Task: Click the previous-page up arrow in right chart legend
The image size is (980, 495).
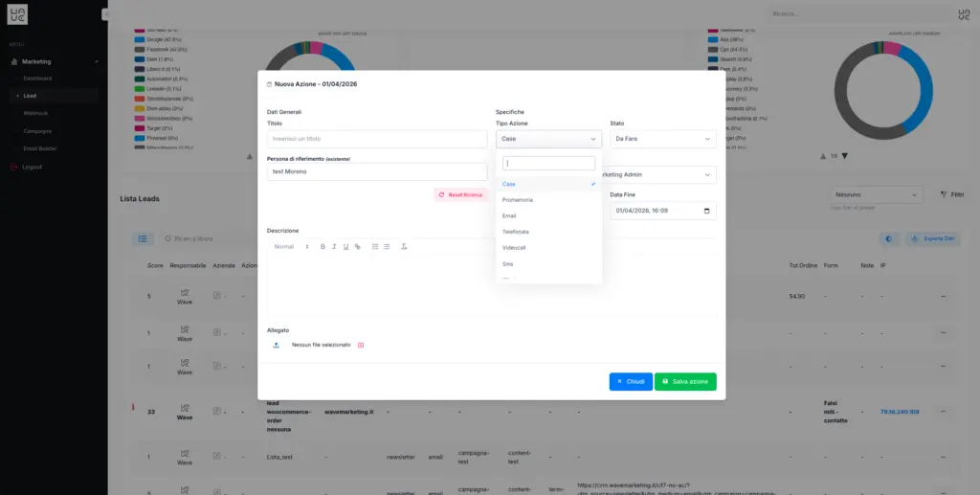Action: tap(823, 156)
